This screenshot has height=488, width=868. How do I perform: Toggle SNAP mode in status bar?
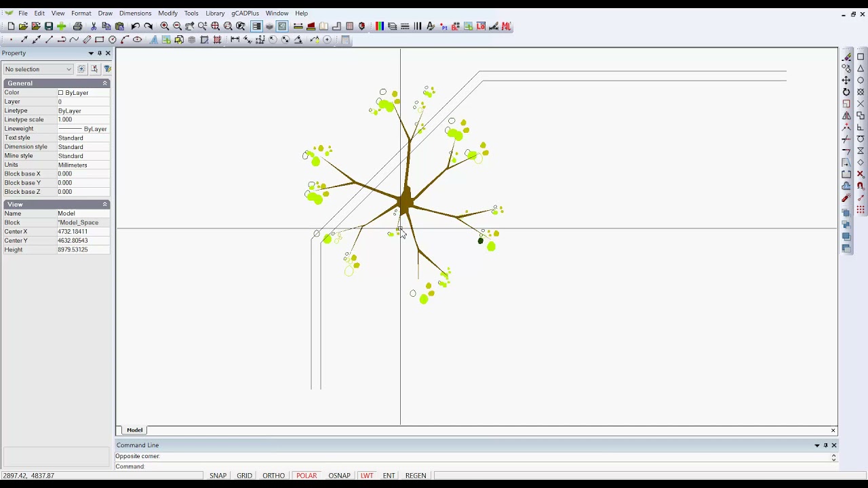coord(218,476)
